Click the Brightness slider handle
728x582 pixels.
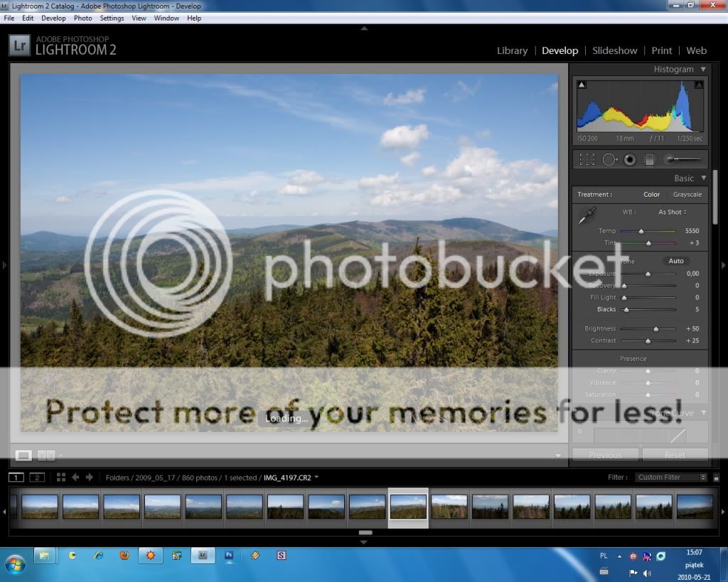[656, 329]
